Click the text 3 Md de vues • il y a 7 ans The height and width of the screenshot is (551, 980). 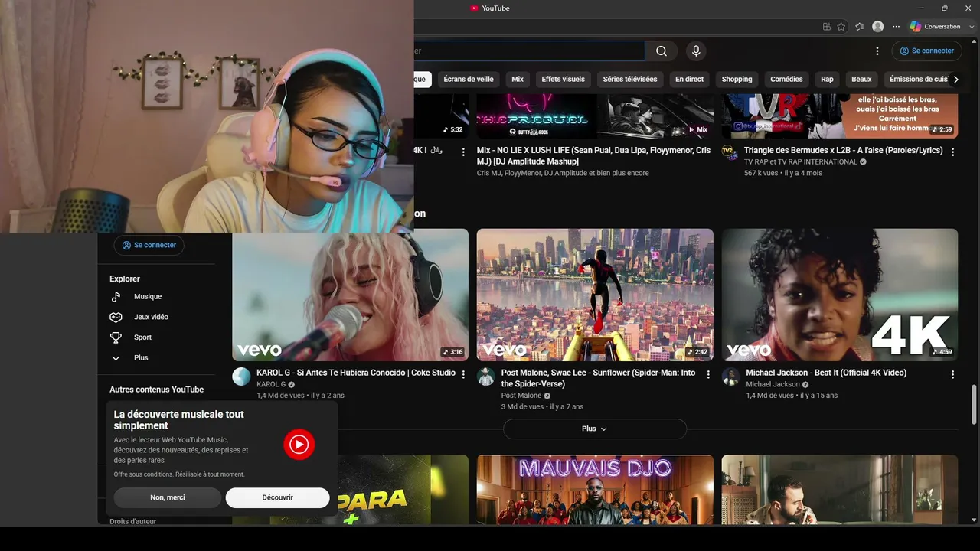click(x=542, y=407)
